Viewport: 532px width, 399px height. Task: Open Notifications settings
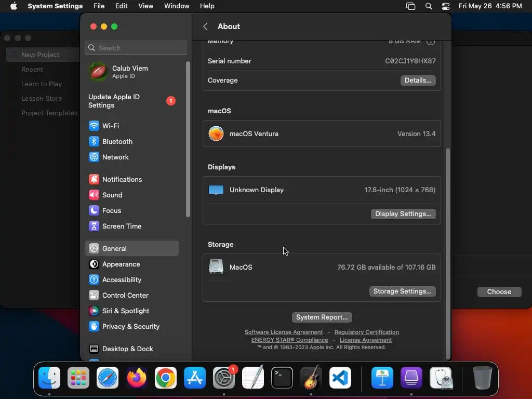[131, 179]
